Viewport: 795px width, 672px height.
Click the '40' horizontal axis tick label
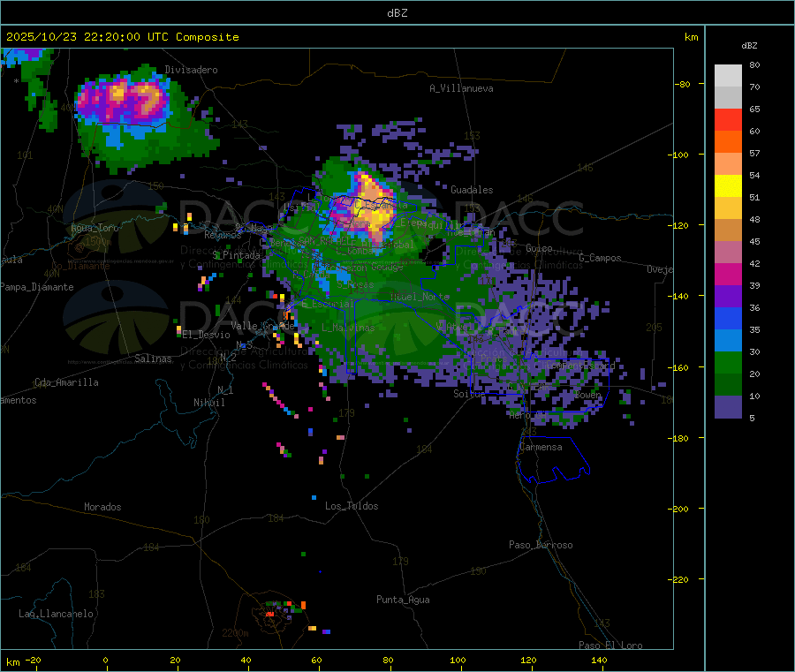(x=246, y=660)
